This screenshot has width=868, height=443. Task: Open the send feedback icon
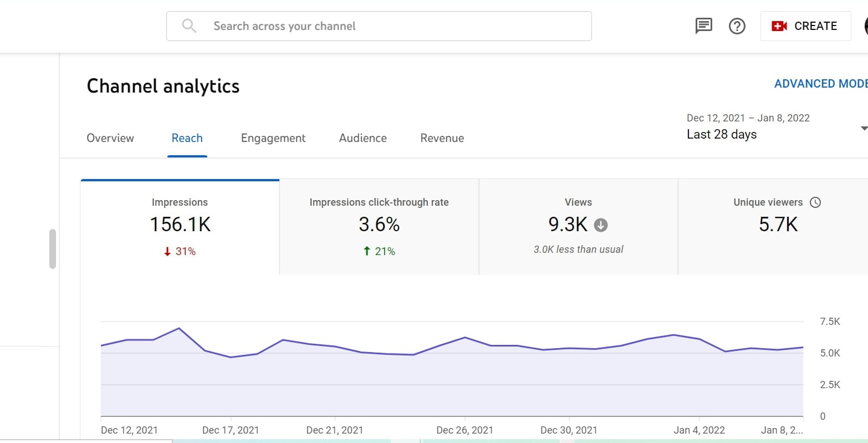pyautogui.click(x=703, y=26)
